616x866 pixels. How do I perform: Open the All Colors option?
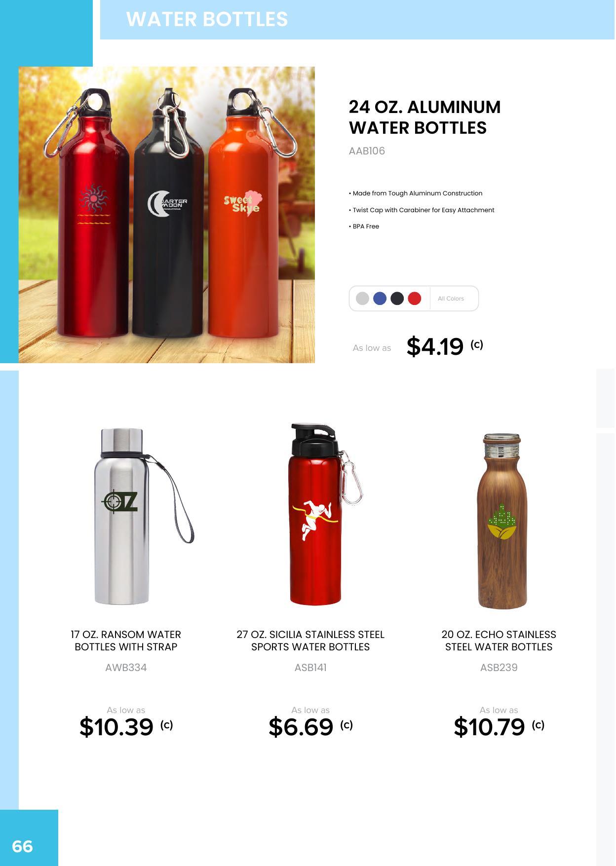(451, 299)
